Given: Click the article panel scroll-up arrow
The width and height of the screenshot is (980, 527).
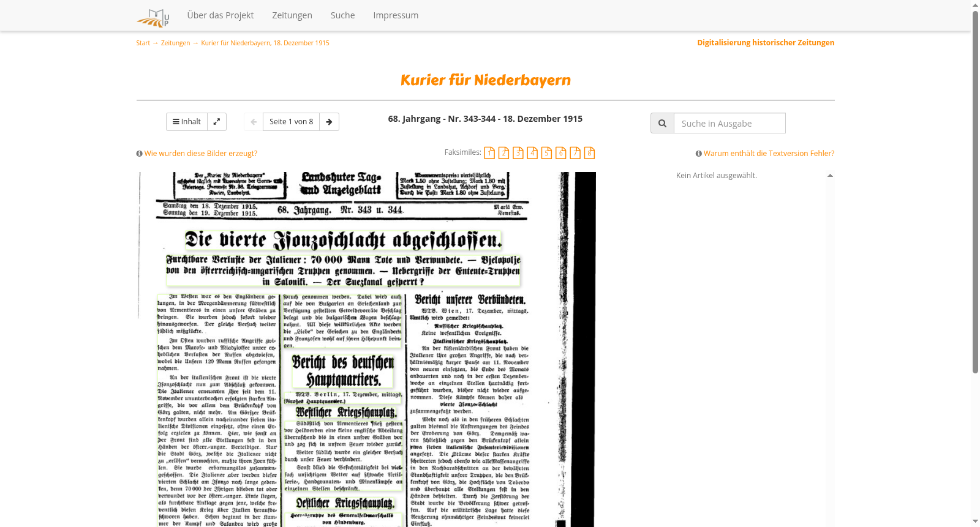Looking at the screenshot, I should [x=830, y=176].
